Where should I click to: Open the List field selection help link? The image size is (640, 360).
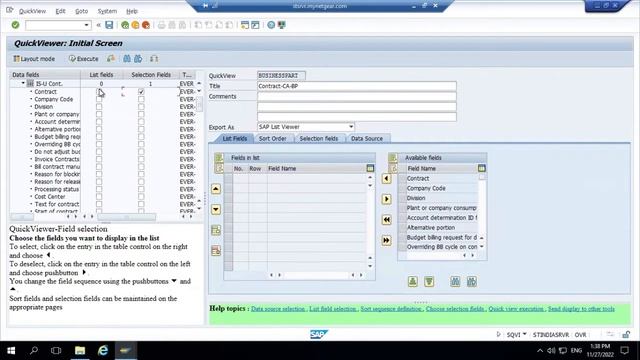click(333, 309)
